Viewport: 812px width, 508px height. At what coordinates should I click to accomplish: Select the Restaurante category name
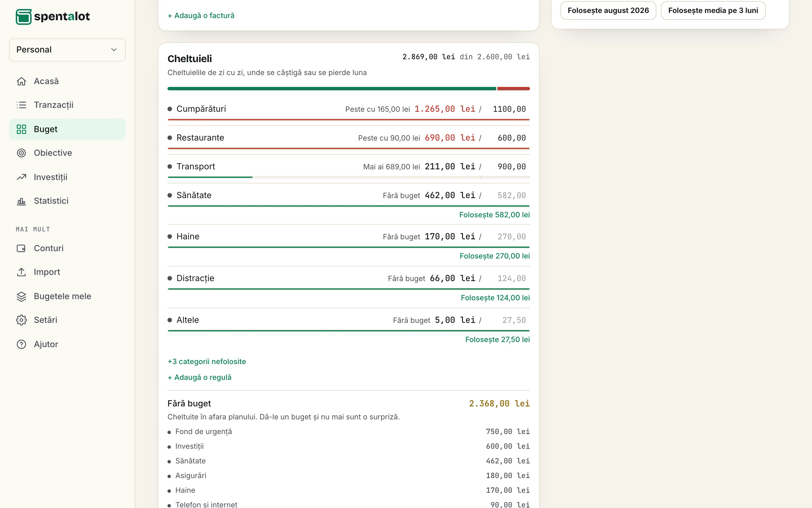tap(200, 138)
